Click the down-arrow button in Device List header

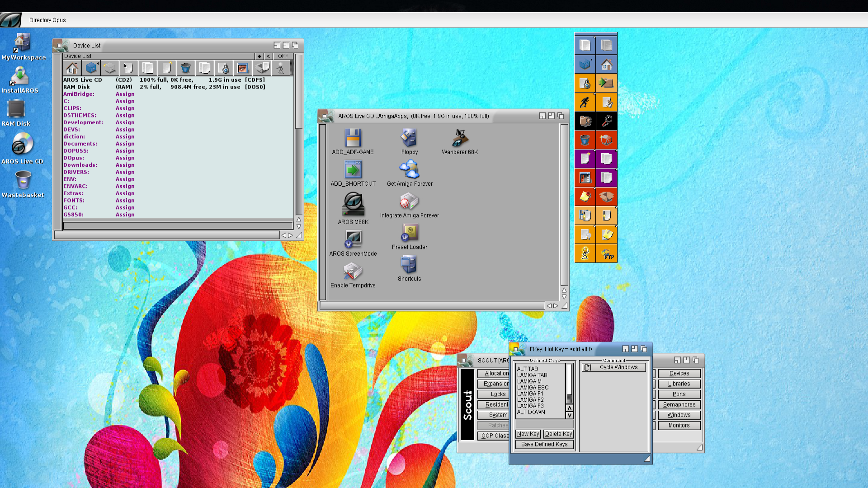[259, 56]
